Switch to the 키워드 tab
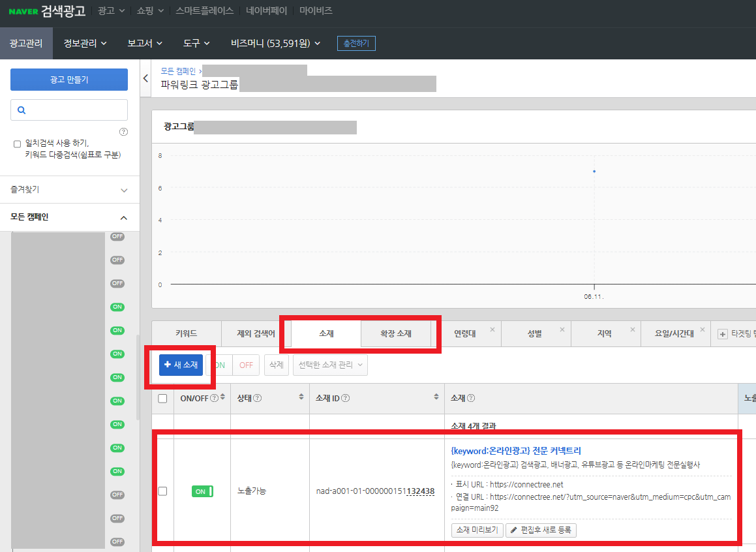Screen dimensions: 756x552 tap(187, 333)
